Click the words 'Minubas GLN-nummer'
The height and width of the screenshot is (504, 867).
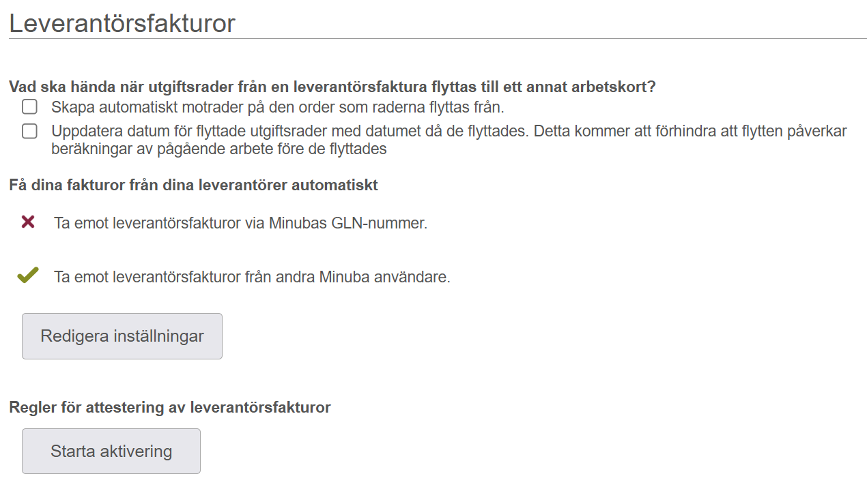[348, 223]
